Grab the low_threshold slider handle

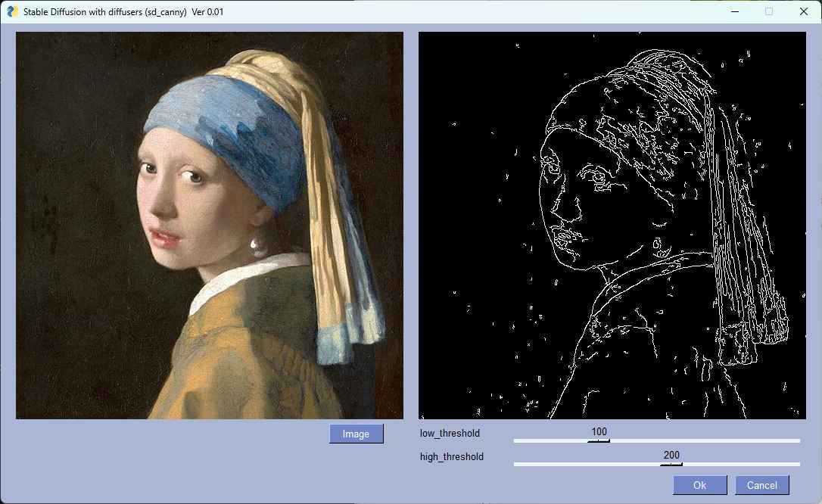coord(599,440)
